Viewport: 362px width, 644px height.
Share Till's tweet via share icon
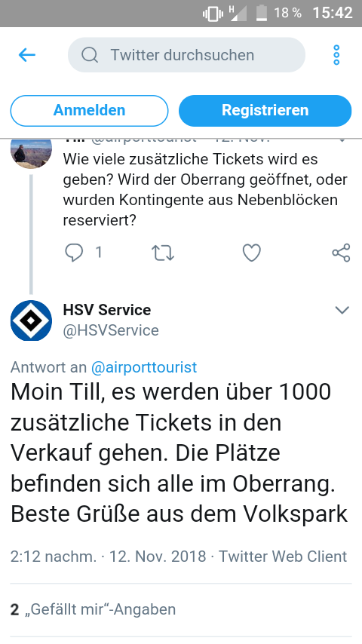[341, 253]
